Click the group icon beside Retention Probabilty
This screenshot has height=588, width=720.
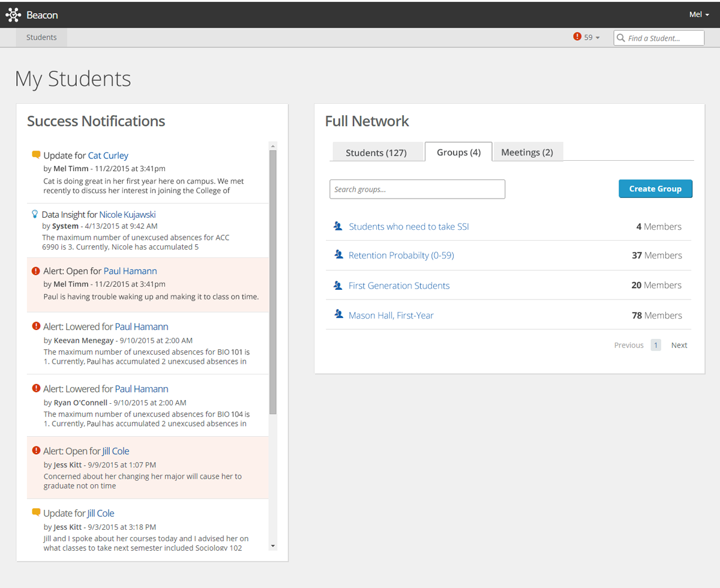coord(338,255)
